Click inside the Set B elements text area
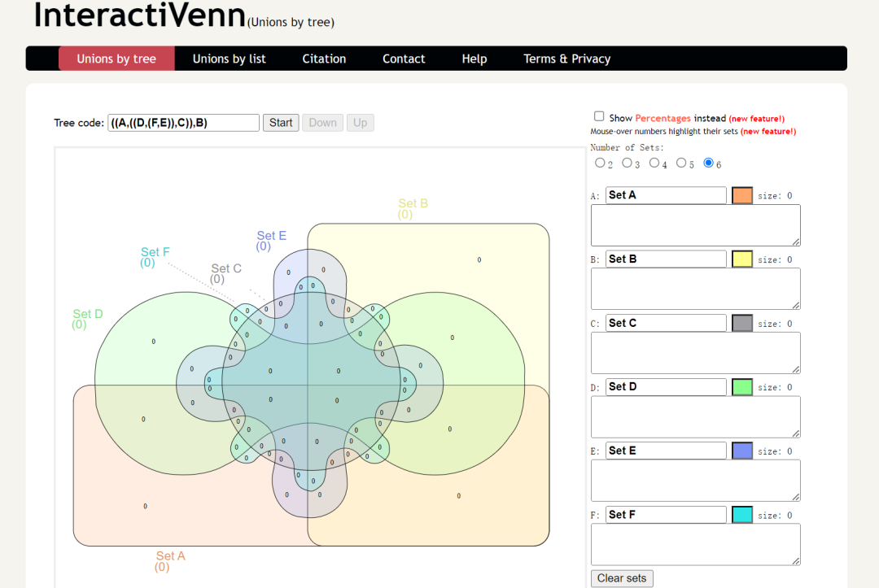 tap(696, 289)
